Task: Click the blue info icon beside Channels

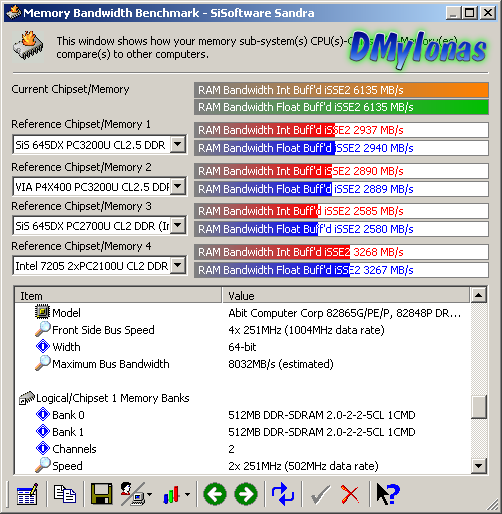Action: pos(43,448)
